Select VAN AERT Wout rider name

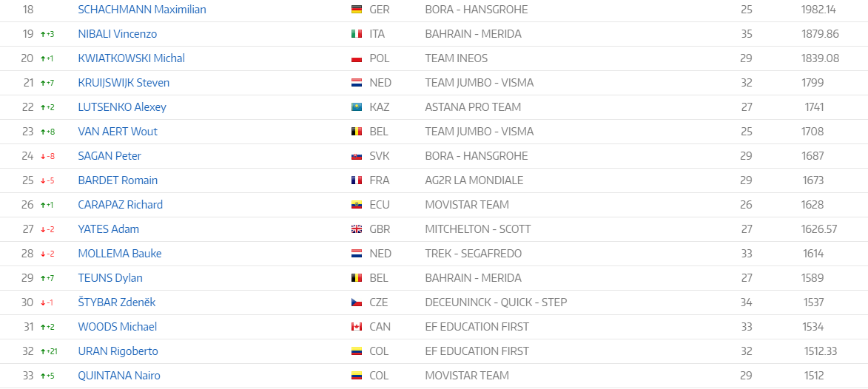118,131
